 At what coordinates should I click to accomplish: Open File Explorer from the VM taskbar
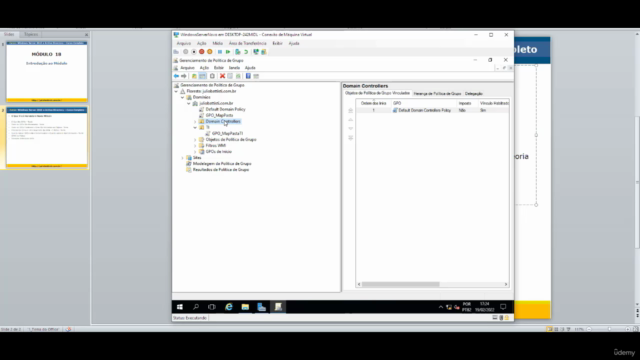tap(245, 307)
